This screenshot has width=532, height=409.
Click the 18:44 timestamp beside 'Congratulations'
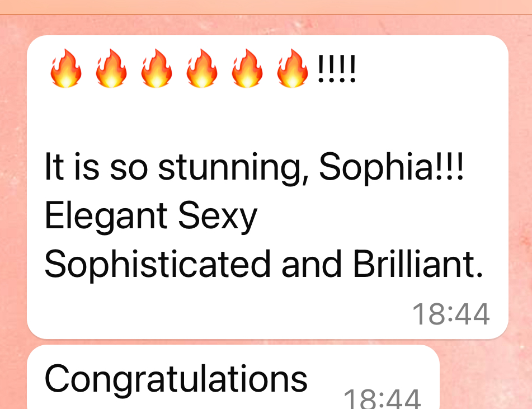coord(382,398)
